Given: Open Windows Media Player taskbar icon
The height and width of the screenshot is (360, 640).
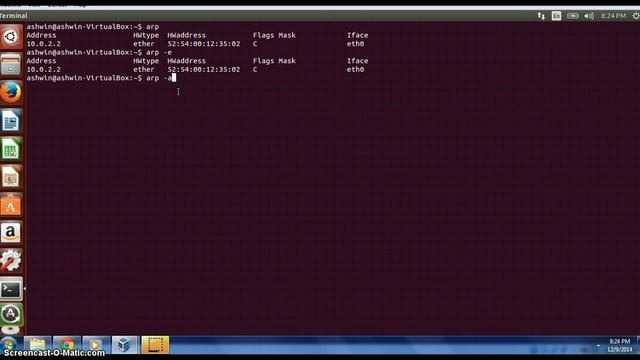Looking at the screenshot, I should 96,345.
